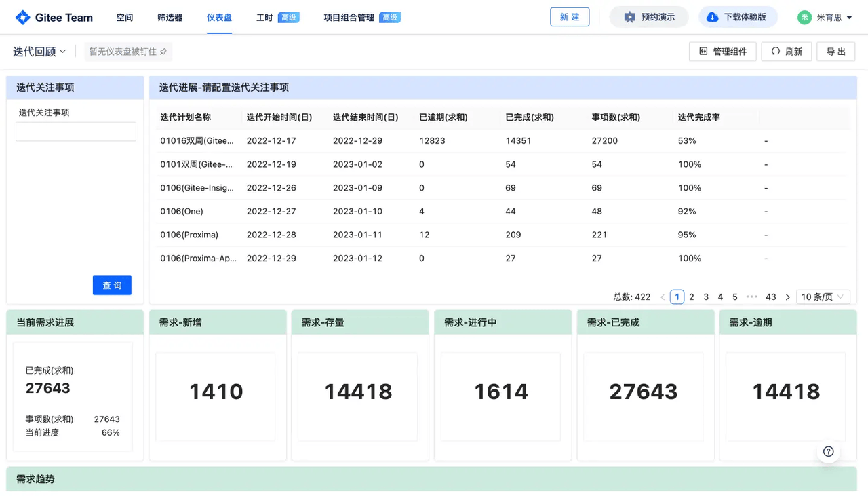Click the Gitee Team logo icon
This screenshot has height=496, width=868.
(x=22, y=18)
